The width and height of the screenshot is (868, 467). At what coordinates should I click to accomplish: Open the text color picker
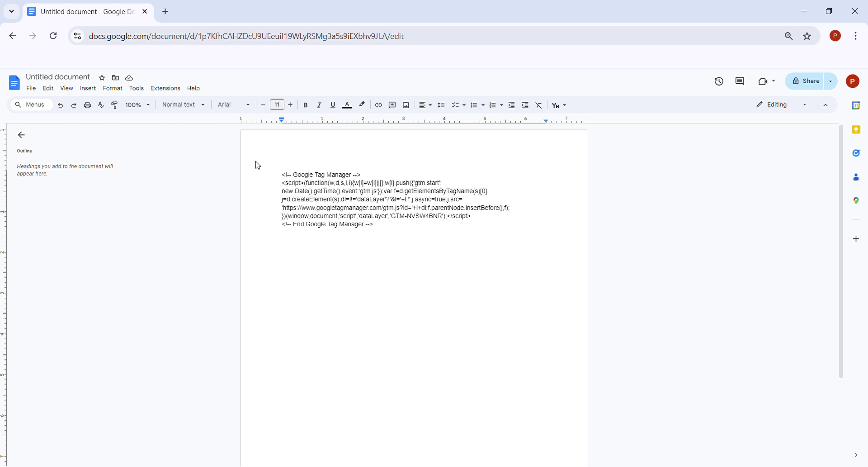point(347,105)
